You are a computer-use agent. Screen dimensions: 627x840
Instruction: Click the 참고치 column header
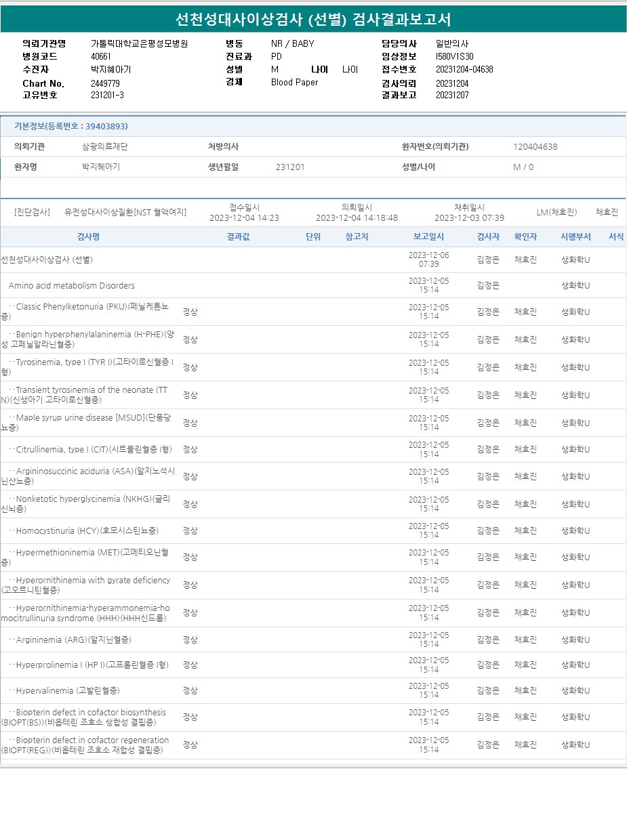point(357,236)
